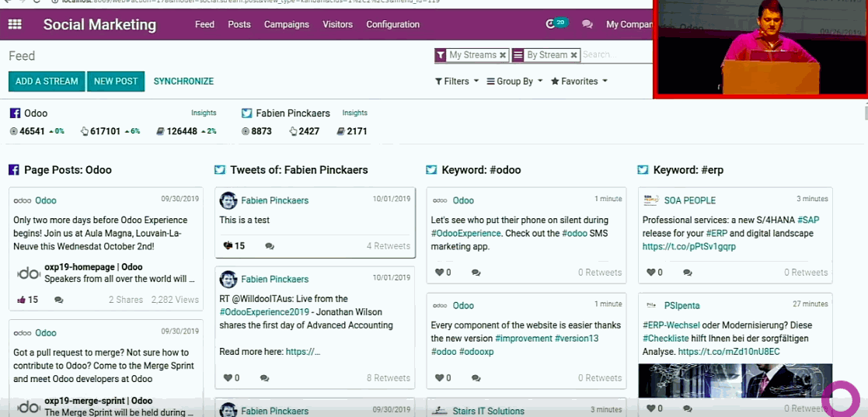Open comments on 'Every component' tweet
Screen dimensions: 868x417
tap(476, 378)
